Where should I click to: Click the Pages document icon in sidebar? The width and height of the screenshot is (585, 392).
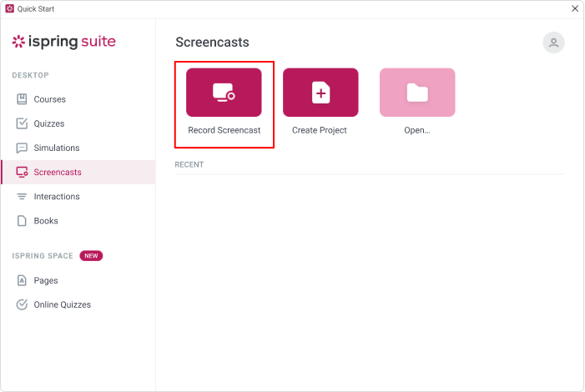pos(22,280)
